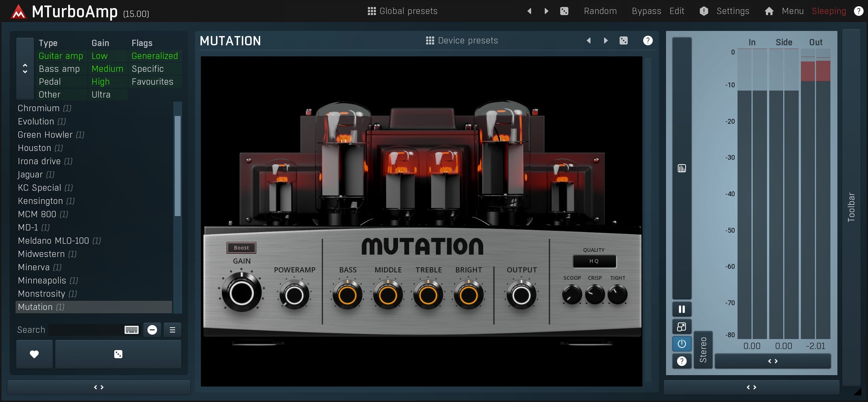Screen dimensions: 868x402
Task: Enable the Boost switch above the Gain knob
Action: pyautogui.click(x=241, y=247)
